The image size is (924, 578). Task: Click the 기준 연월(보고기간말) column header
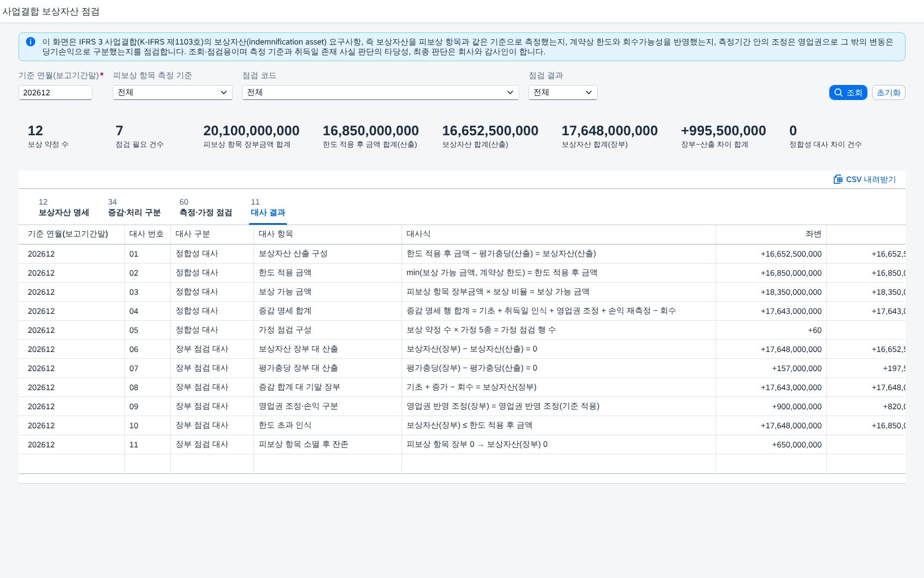tap(71, 234)
